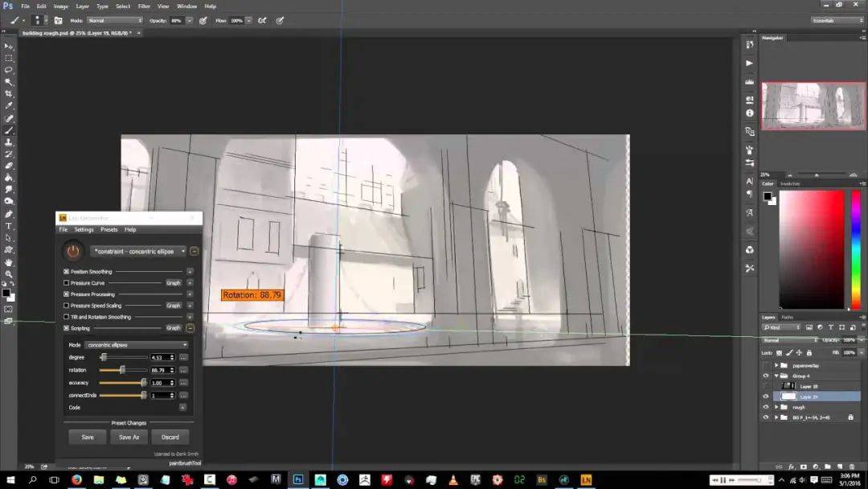868x489 pixels.
Task: Click the Save As preset button
Action: [129, 437]
